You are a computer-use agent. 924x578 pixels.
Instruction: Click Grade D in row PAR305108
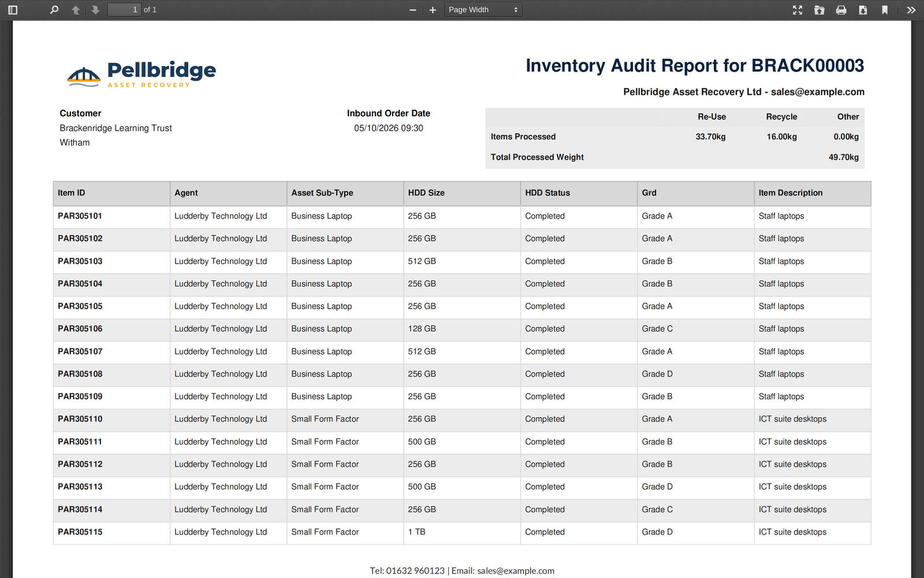coord(657,374)
